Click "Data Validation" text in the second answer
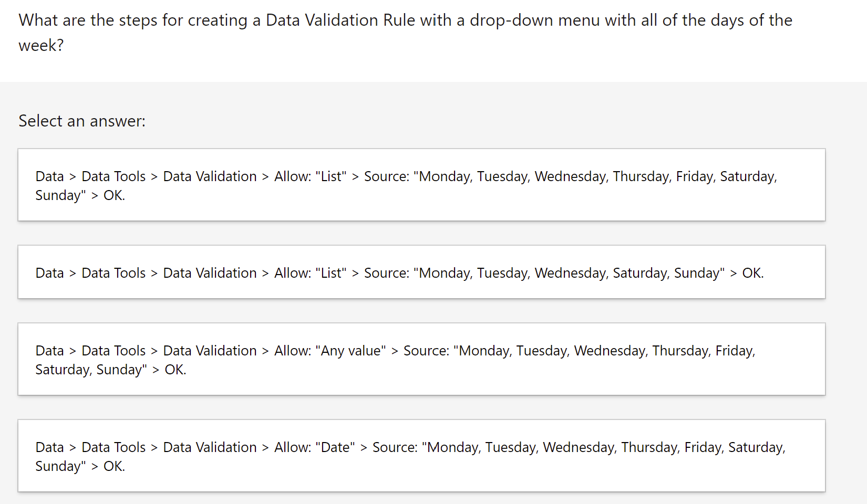Viewport: 867px width, 504px height. click(210, 273)
